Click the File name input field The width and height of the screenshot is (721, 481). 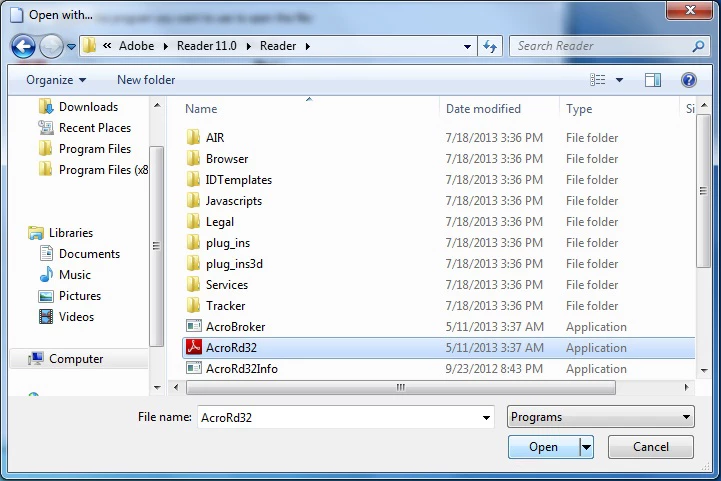click(x=345, y=417)
